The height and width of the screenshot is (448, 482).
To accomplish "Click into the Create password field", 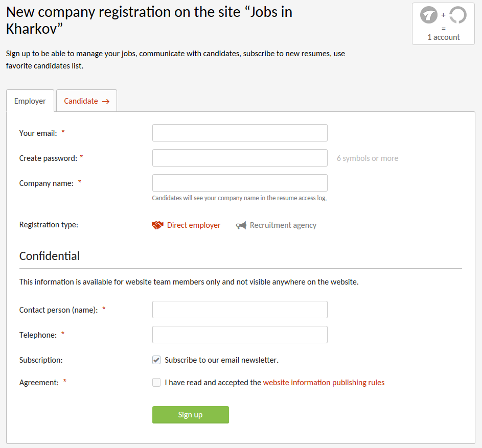I will click(240, 158).
